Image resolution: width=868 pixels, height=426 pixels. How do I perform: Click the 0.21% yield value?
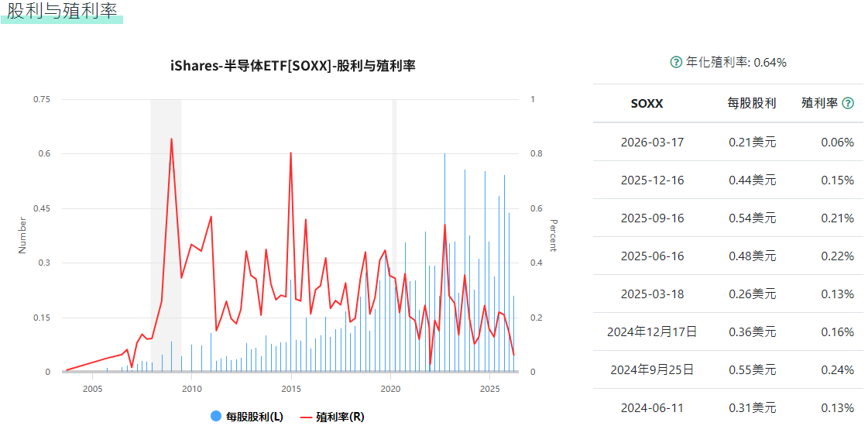click(x=838, y=218)
